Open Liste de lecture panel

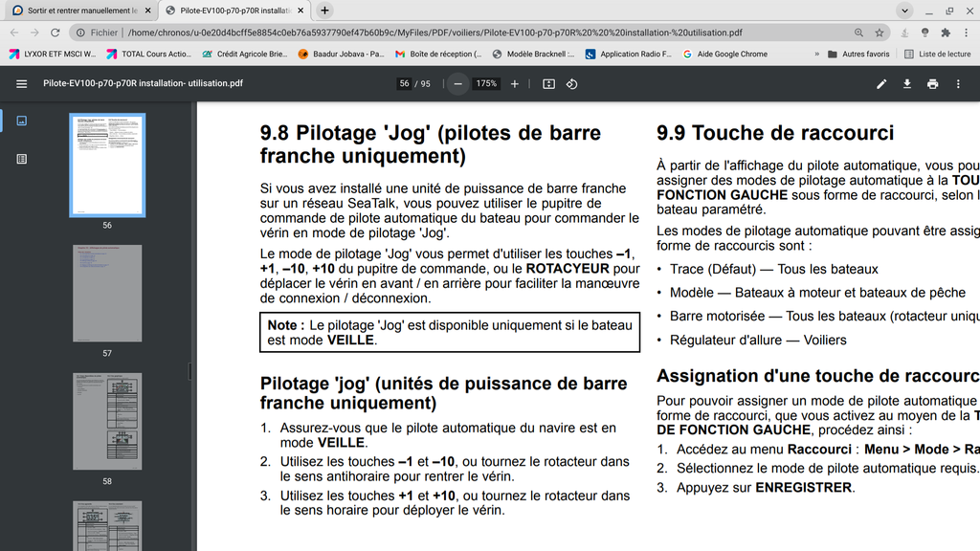938,55
